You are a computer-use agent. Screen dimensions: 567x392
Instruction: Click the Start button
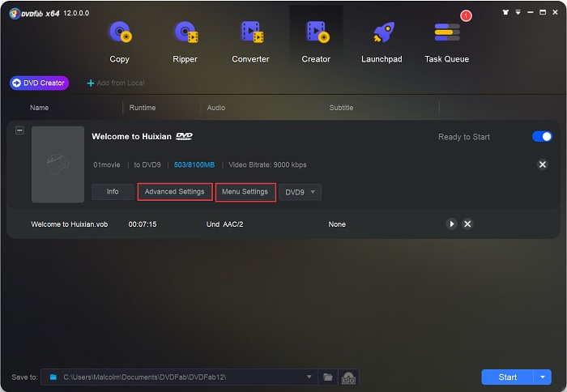(507, 377)
